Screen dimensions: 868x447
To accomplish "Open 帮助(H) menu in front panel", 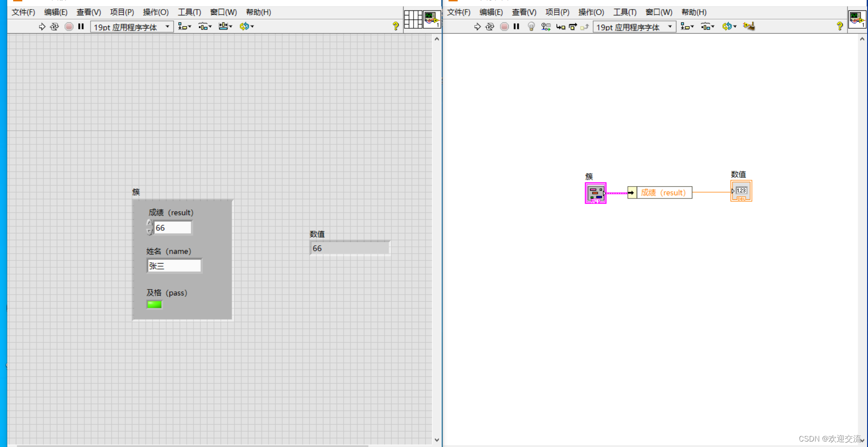I will tap(258, 12).
